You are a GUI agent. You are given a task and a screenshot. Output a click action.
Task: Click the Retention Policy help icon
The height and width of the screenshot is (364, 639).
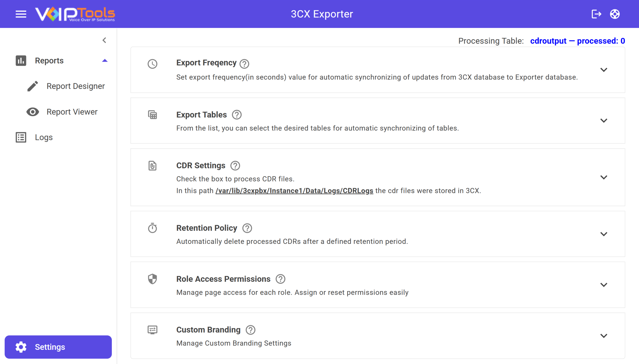tap(247, 228)
